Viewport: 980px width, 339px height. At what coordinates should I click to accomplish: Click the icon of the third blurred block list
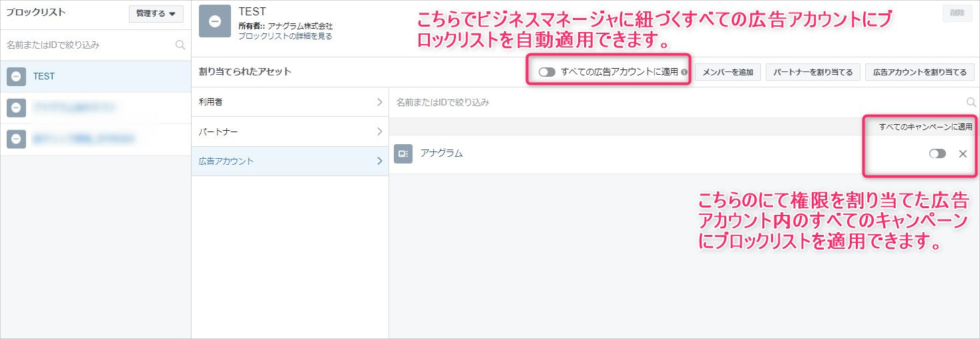coord(17,139)
